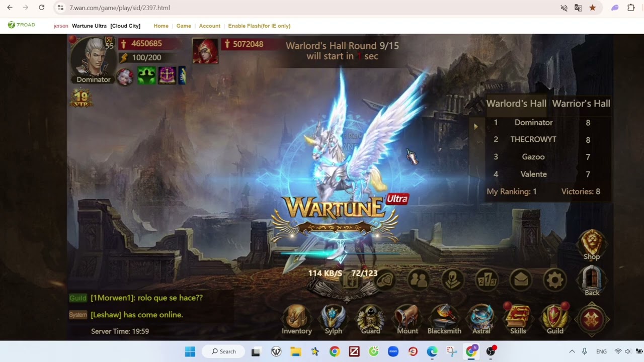Reload the browser page
The height and width of the screenshot is (362, 644).
tap(42, 8)
